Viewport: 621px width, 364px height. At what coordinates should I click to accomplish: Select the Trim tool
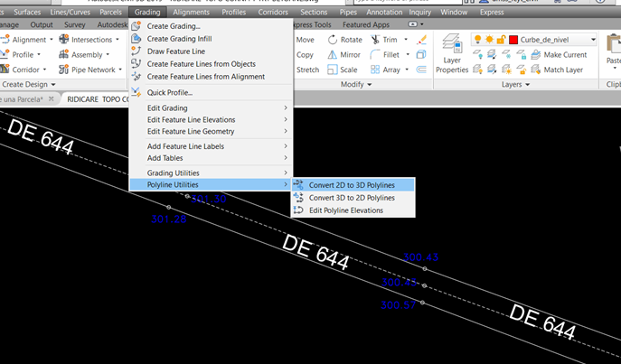384,40
